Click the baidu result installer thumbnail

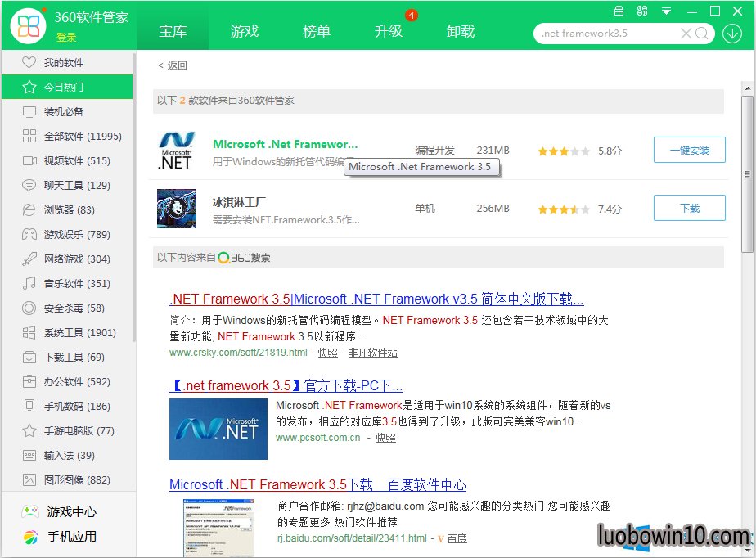(218, 529)
